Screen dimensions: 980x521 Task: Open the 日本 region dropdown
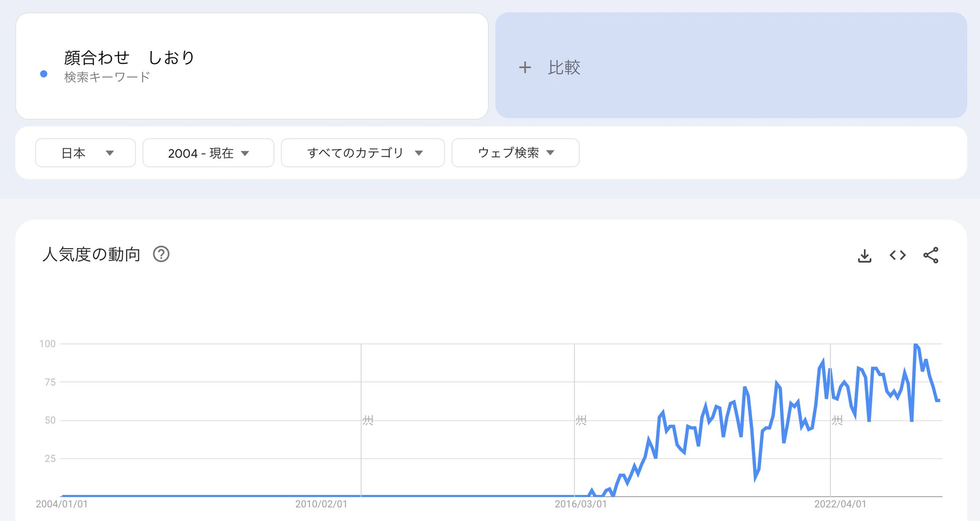[85, 153]
